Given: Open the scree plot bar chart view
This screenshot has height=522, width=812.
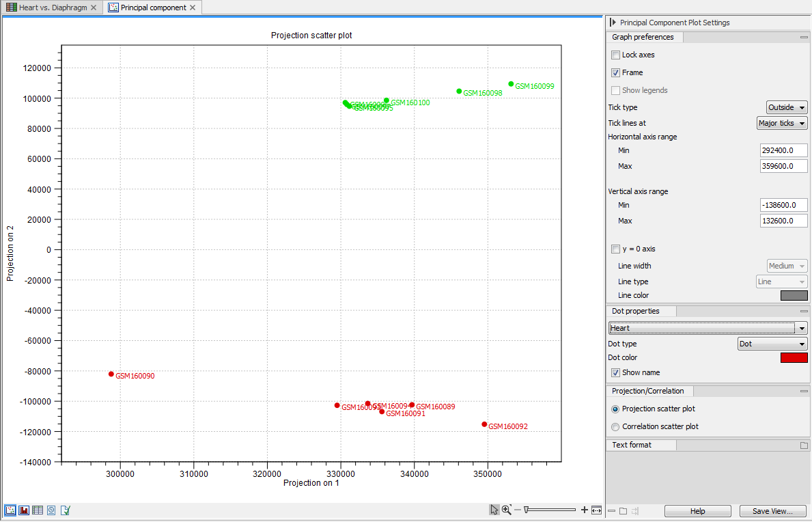Looking at the screenshot, I should 24,510.
